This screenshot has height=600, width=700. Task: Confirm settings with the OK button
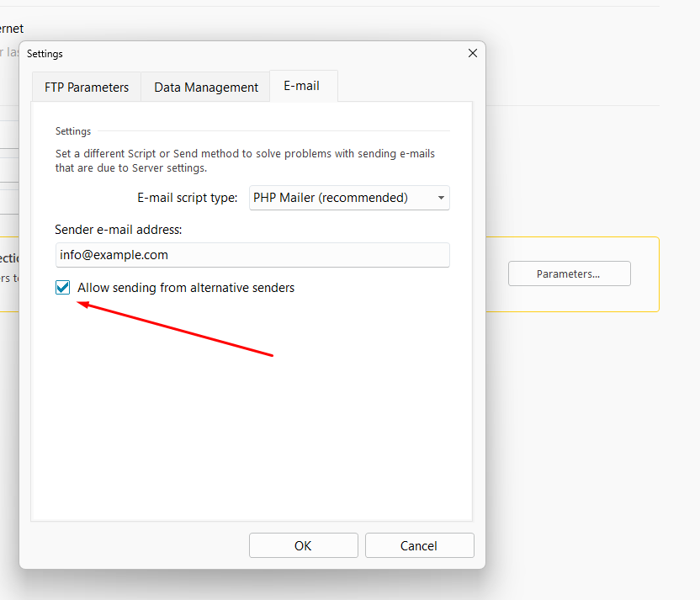click(x=303, y=545)
